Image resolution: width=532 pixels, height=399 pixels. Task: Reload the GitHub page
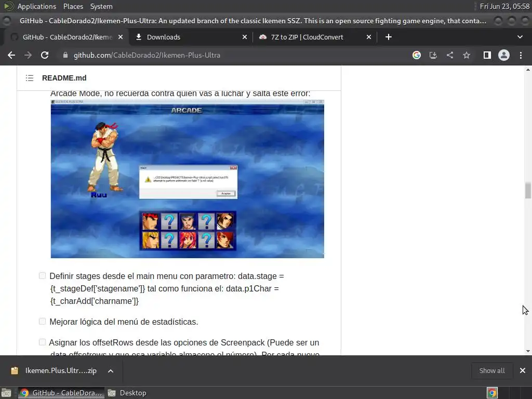45,55
